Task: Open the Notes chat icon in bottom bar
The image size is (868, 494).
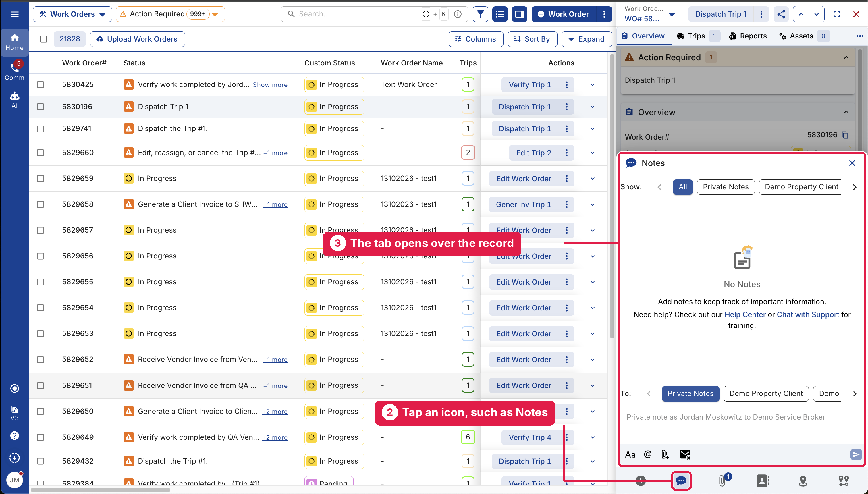Action: tap(681, 481)
